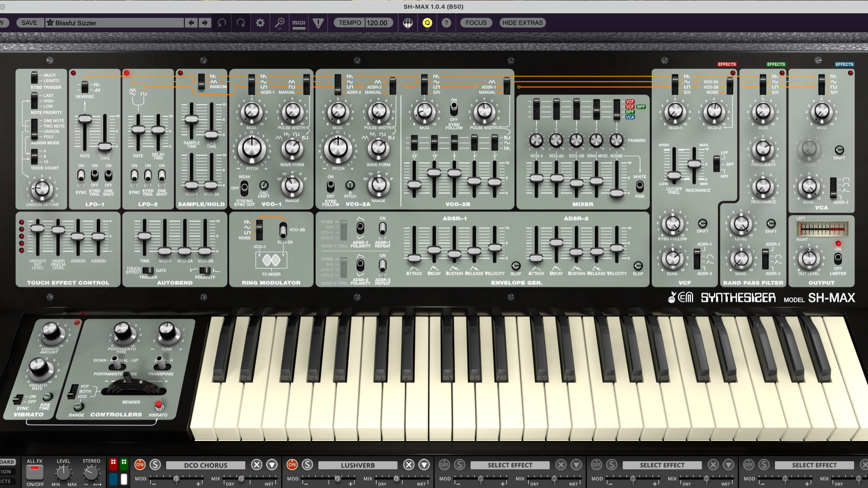Click the SAVE button
Image resolution: width=868 pixels, height=488 pixels.
point(30,23)
